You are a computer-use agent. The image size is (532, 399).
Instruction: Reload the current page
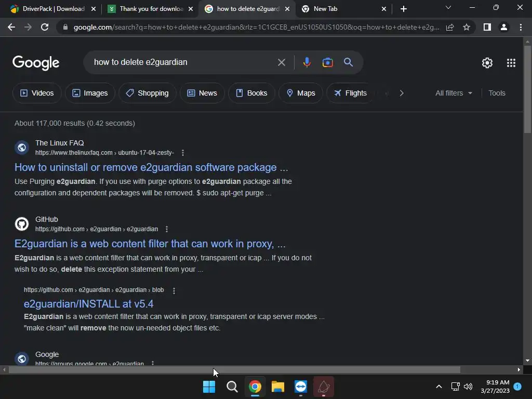tap(45, 27)
